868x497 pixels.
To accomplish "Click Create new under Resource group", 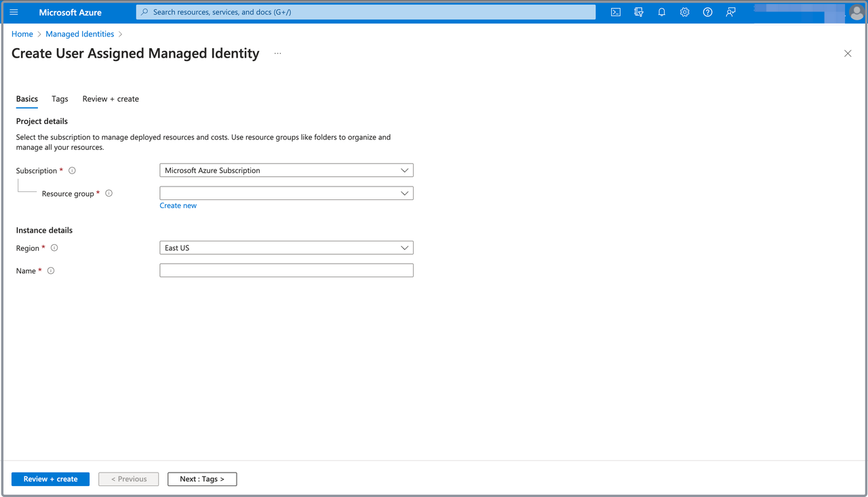I will point(178,205).
